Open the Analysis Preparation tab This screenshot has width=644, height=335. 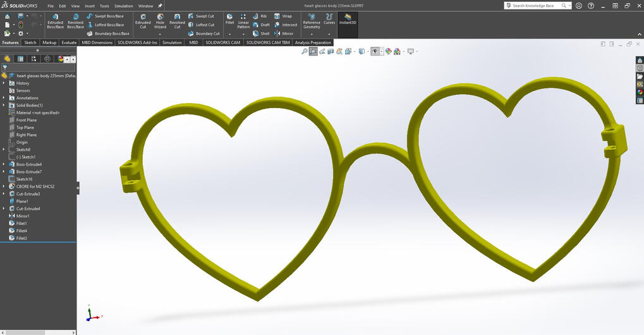pyautogui.click(x=313, y=42)
